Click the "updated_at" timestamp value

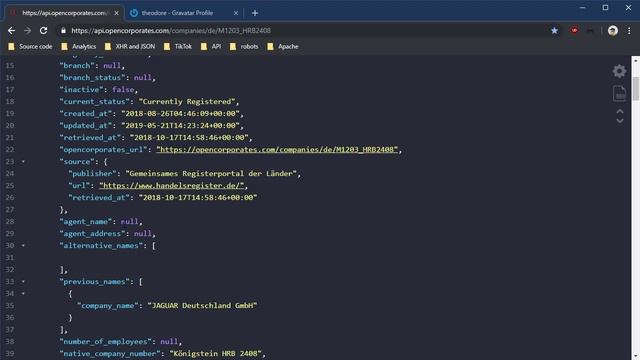click(180, 125)
